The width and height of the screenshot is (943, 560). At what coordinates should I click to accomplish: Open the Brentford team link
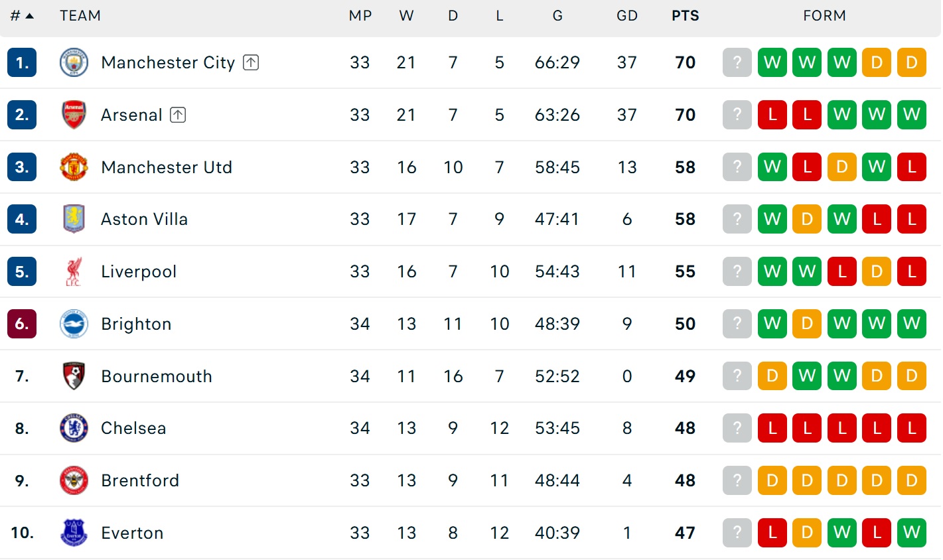pyautogui.click(x=140, y=480)
